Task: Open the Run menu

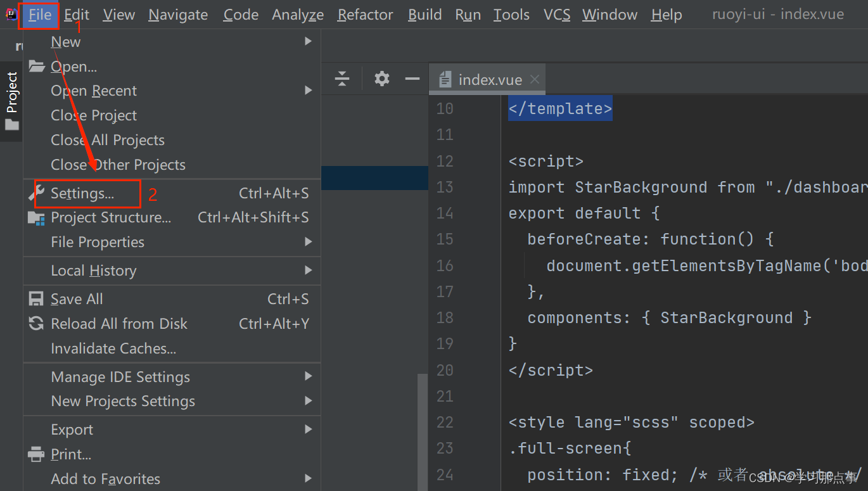Action: pos(468,15)
